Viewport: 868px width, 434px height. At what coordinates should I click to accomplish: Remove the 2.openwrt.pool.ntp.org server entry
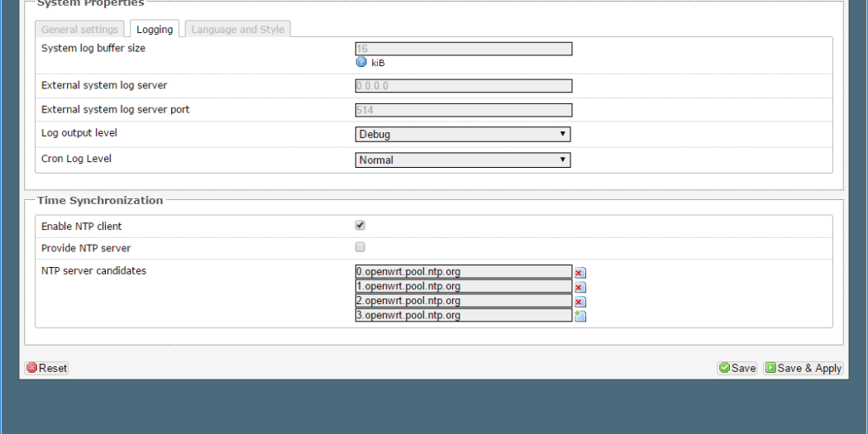(x=579, y=302)
